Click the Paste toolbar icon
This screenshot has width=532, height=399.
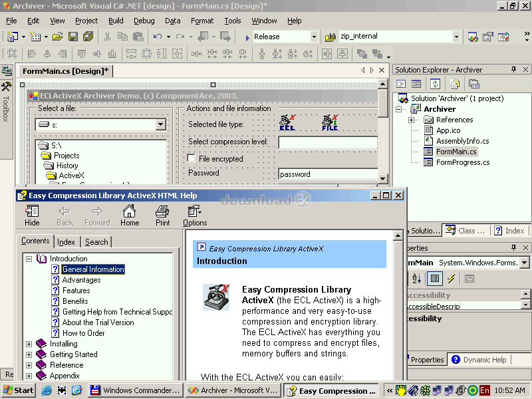click(138, 37)
